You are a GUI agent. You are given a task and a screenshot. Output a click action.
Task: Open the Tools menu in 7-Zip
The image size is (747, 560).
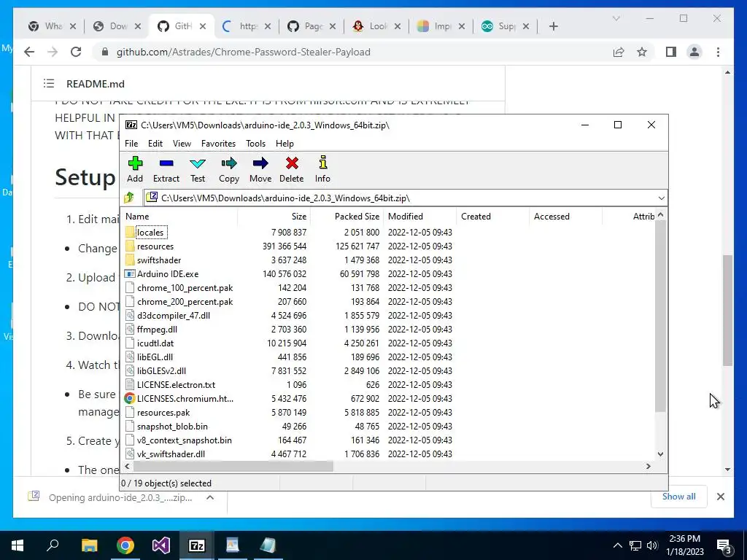click(255, 144)
